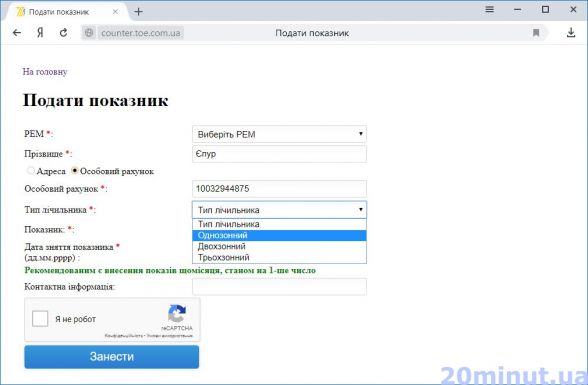Select the Адреса radio button

point(31,171)
